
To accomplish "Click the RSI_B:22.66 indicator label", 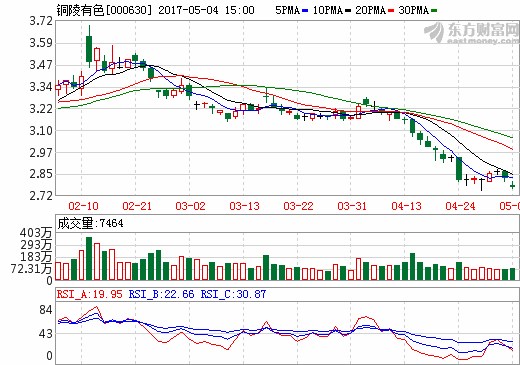I will click(x=161, y=294).
